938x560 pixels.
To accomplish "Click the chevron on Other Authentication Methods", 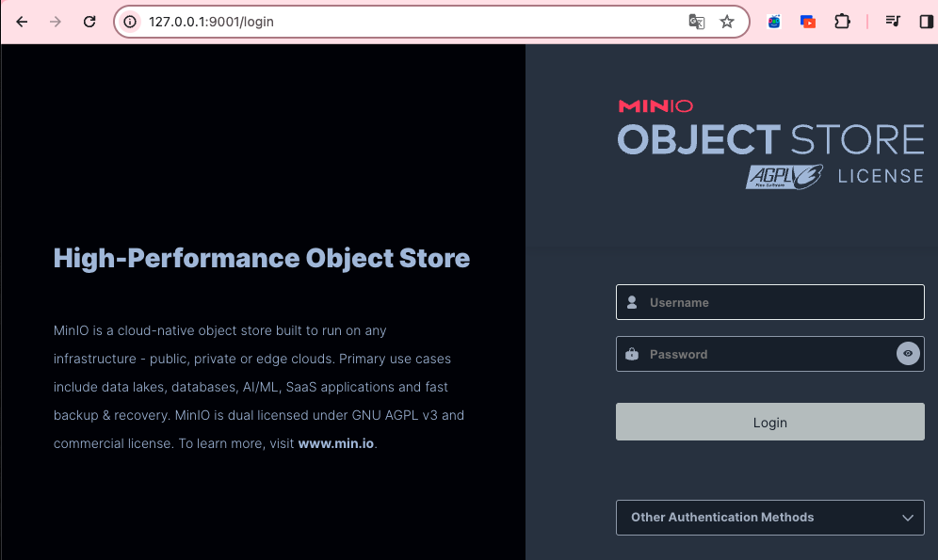I will (908, 518).
